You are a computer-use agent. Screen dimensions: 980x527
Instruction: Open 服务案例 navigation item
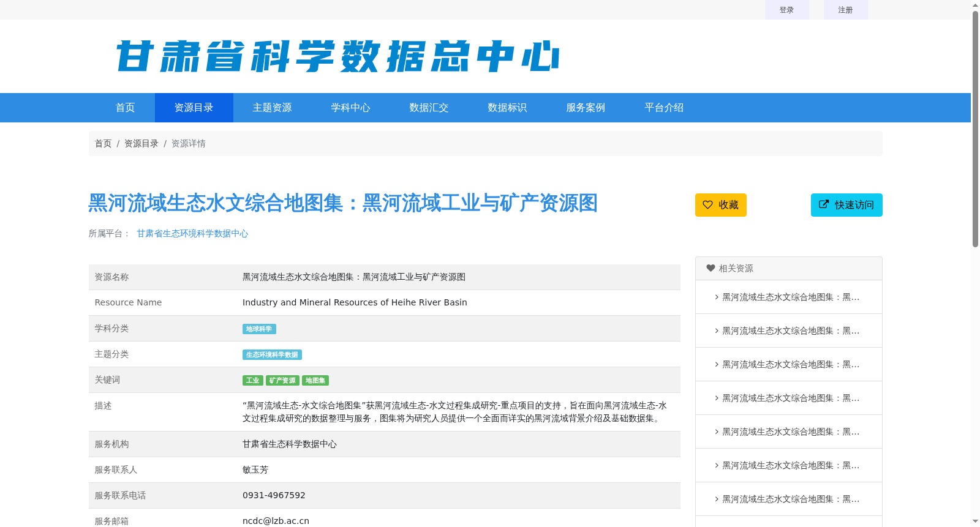pyautogui.click(x=586, y=108)
